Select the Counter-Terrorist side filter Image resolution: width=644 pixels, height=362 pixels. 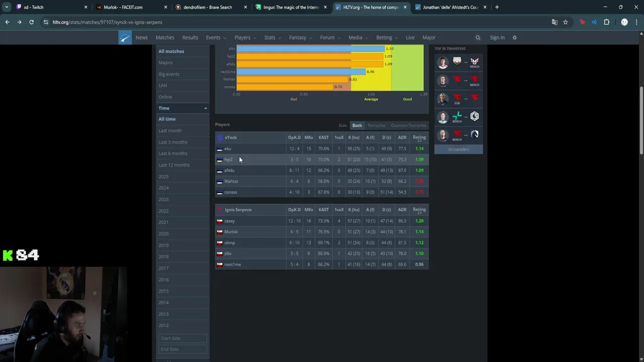[409, 125]
